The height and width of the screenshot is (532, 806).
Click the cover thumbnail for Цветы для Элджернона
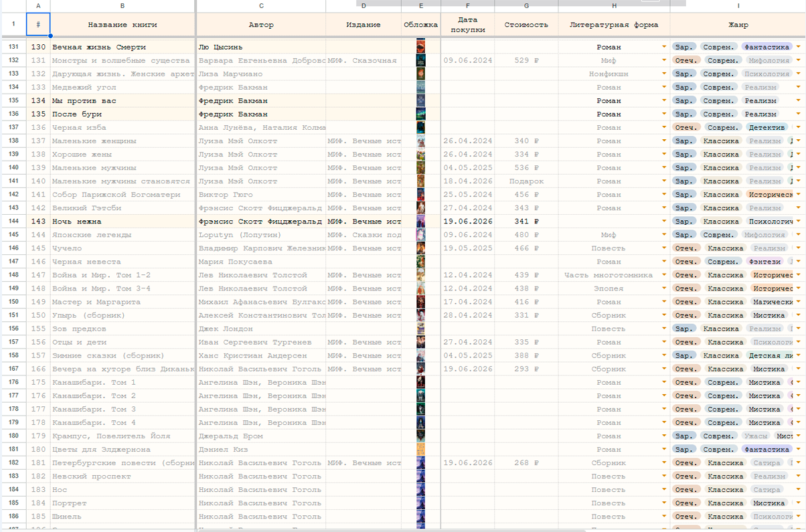point(421,449)
